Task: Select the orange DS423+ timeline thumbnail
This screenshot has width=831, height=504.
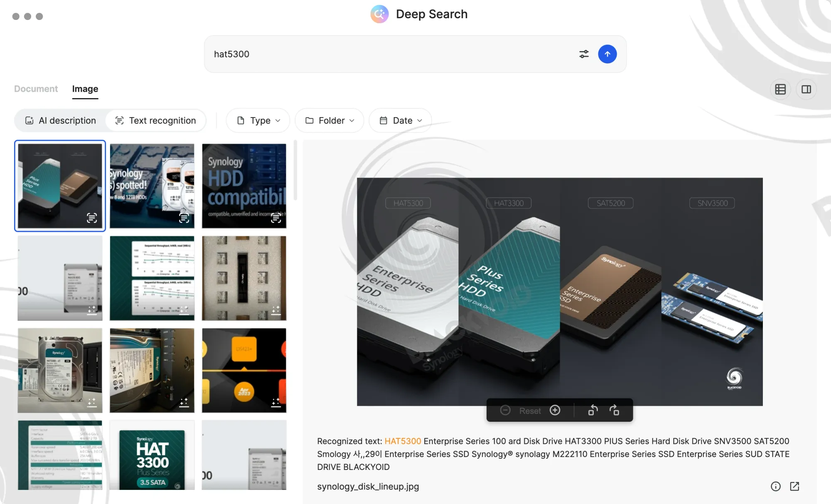Action: click(x=244, y=370)
